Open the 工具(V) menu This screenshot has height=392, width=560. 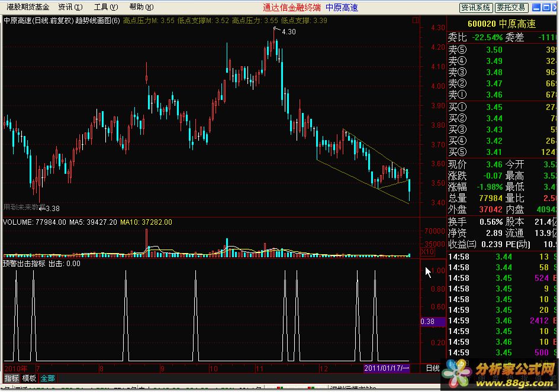tap(106, 7)
